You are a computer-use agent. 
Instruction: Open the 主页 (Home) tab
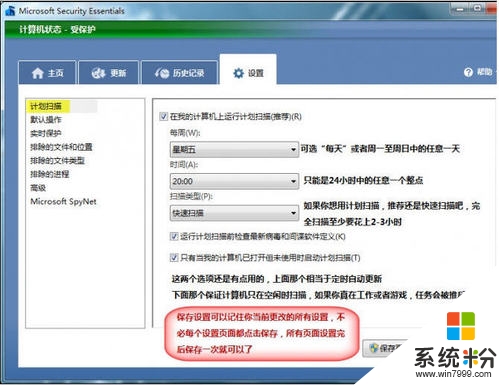[47, 72]
